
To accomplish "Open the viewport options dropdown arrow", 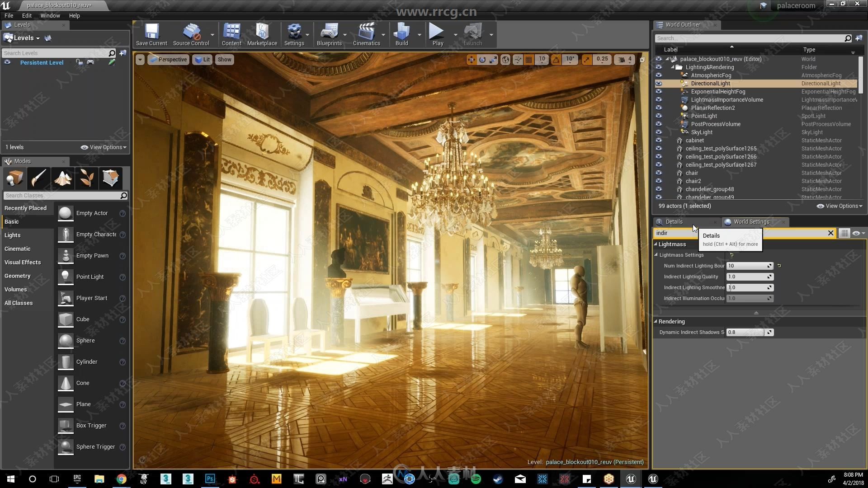I will pyautogui.click(x=140, y=60).
